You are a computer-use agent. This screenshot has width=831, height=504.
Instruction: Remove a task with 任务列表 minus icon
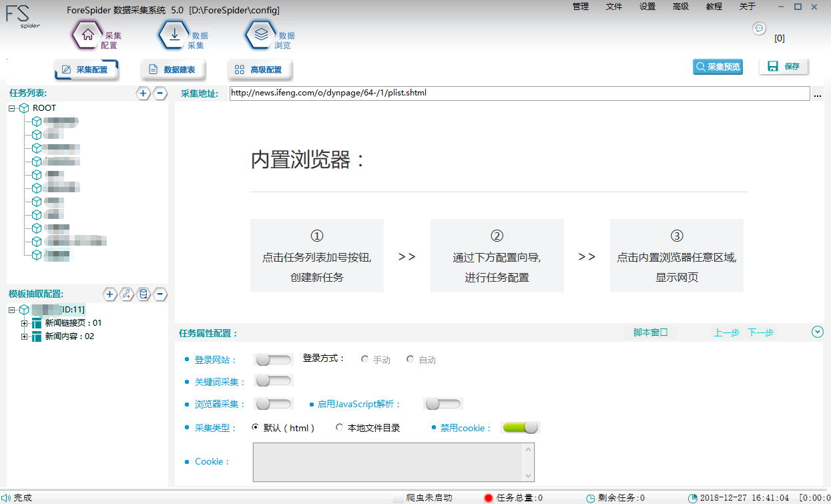click(x=160, y=93)
